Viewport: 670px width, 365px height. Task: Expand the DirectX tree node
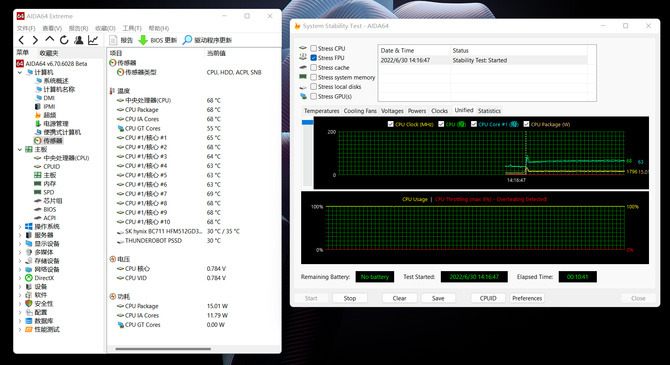[x=20, y=278]
